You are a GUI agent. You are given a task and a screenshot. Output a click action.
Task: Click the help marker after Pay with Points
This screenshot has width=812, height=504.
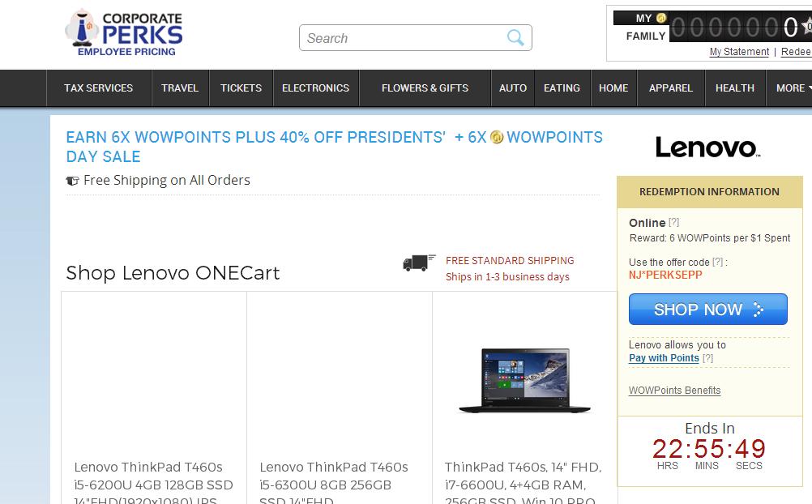[708, 358]
